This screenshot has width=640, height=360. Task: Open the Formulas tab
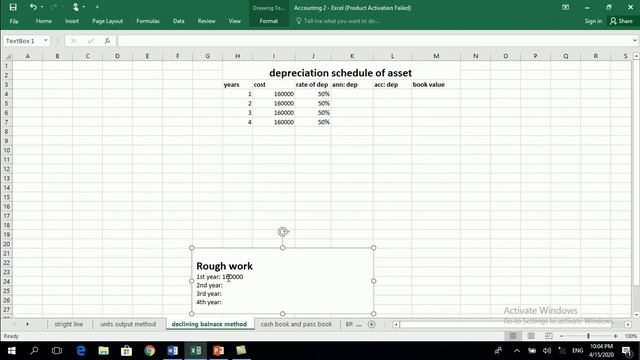coord(148,21)
